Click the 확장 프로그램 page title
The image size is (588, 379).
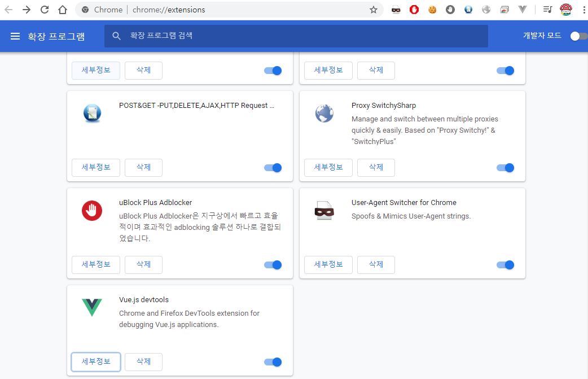tap(56, 36)
